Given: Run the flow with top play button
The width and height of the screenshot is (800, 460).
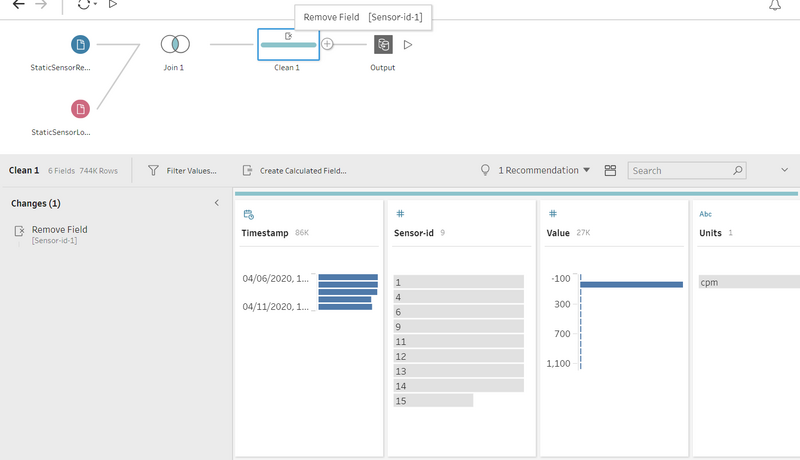Looking at the screenshot, I should click(x=113, y=5).
